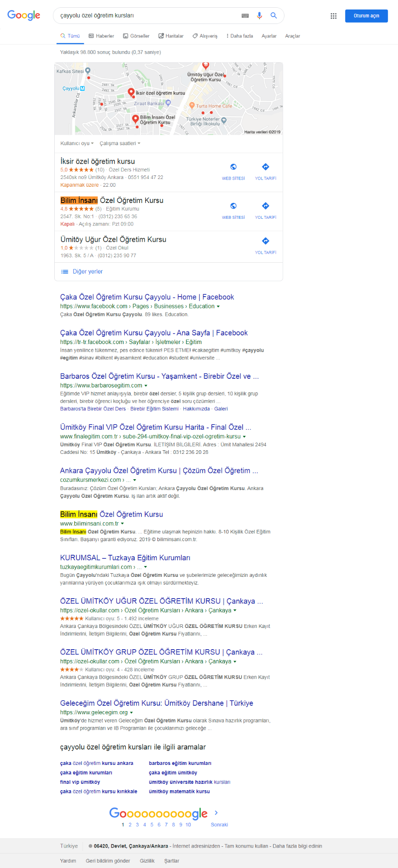Open ÖZEL ÜMİTKÖY GRUP ÖZEL ÖĞRETİM KURSU result
398x868 pixels.
161,652
